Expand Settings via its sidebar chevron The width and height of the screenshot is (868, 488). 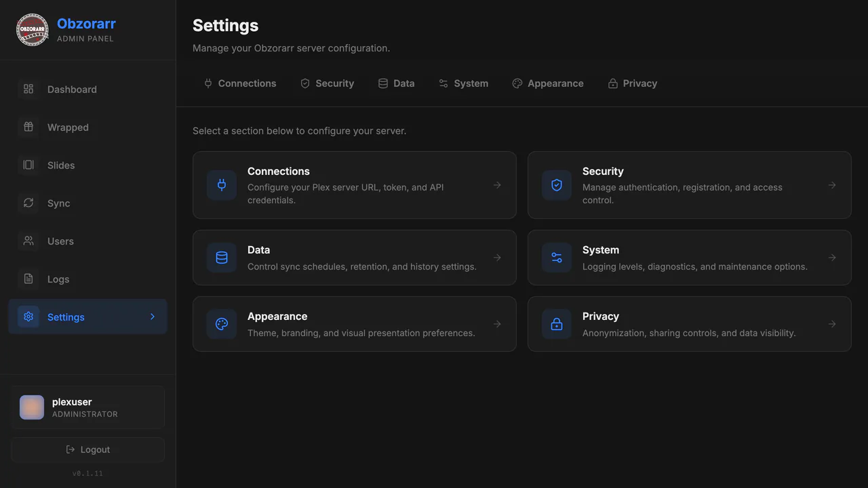pos(153,317)
